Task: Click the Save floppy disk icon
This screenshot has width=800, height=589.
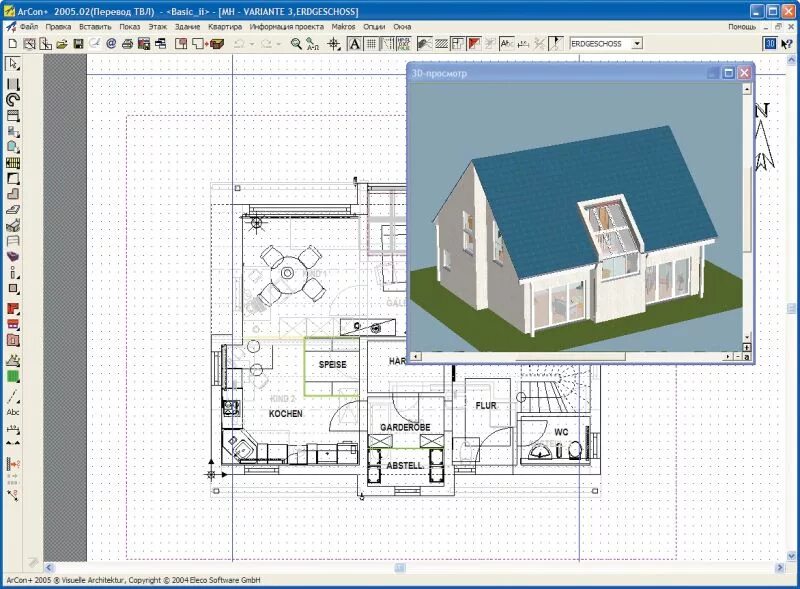Action: 78,44
